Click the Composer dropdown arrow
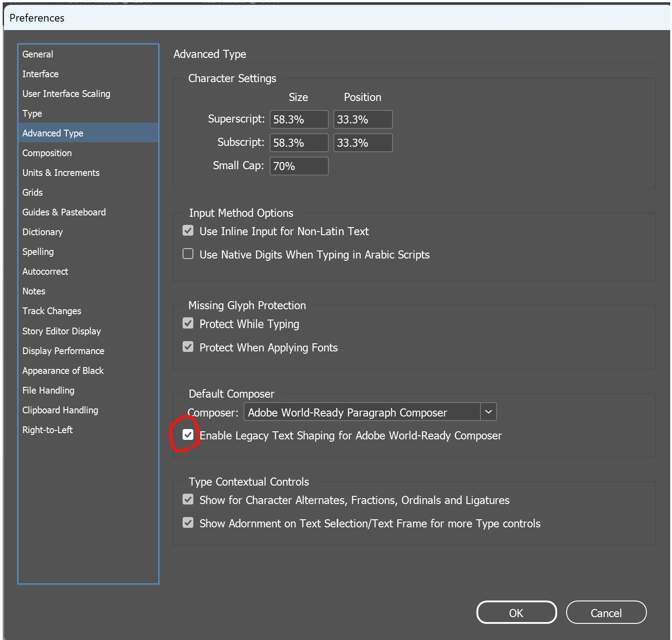The image size is (672, 640). [489, 412]
